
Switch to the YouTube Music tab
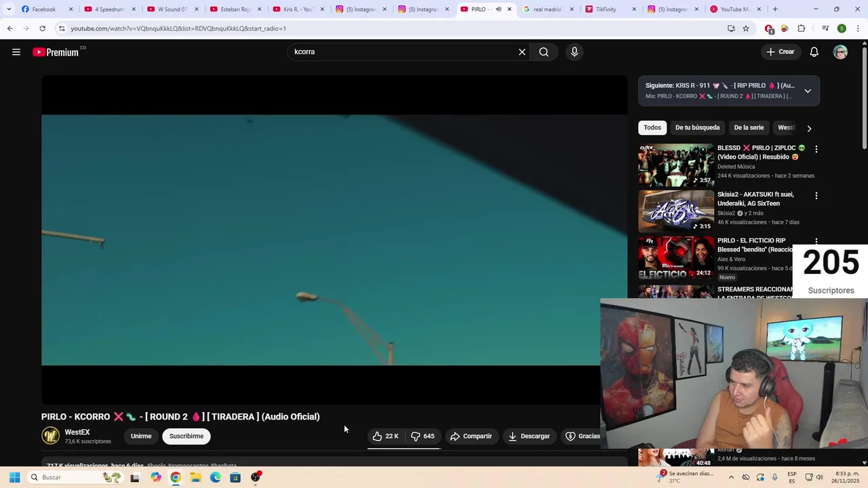[x=736, y=9]
